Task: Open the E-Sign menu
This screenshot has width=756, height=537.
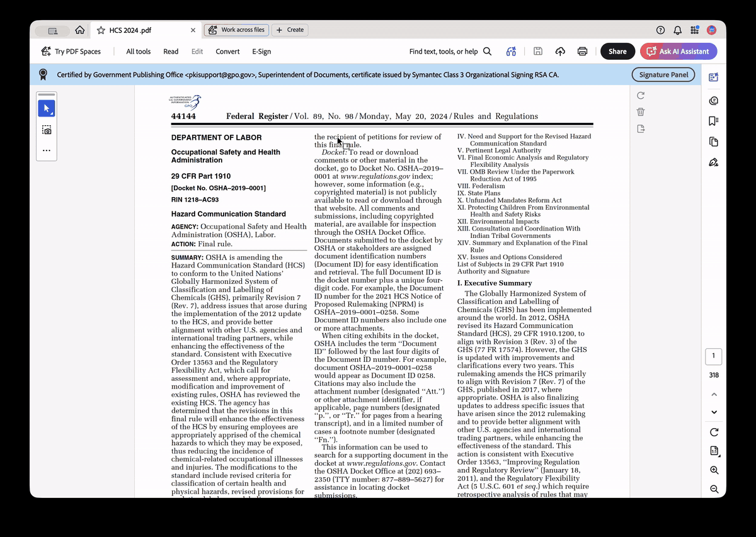Action: coord(261,52)
